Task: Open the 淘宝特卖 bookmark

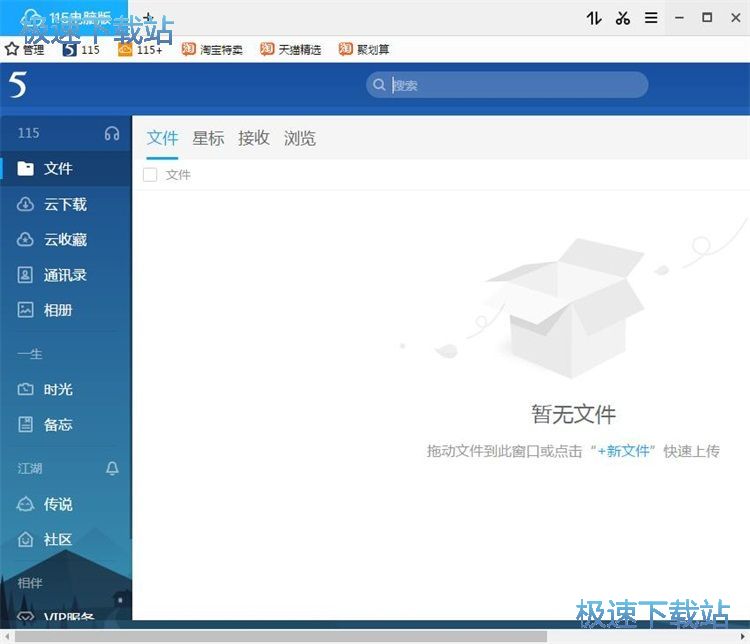Action: (x=213, y=49)
